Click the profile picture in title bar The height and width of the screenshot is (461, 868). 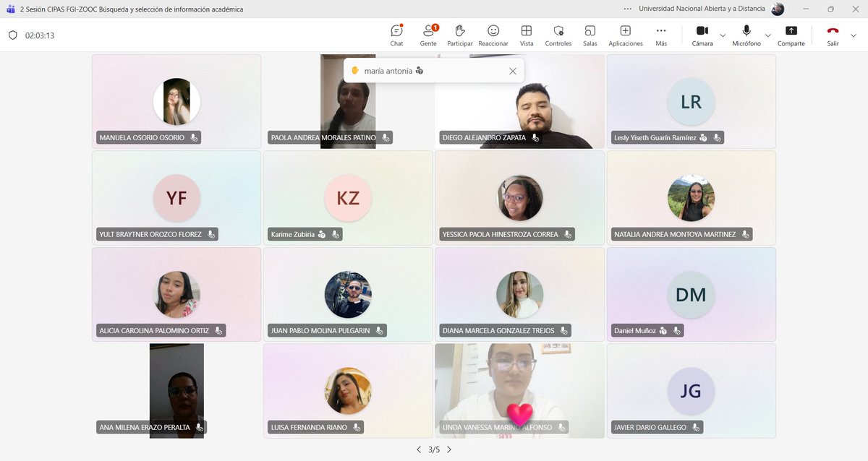pyautogui.click(x=778, y=9)
